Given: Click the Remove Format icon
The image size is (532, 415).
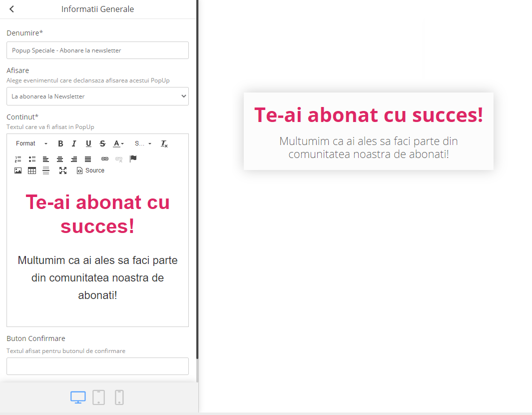Looking at the screenshot, I should 164,143.
